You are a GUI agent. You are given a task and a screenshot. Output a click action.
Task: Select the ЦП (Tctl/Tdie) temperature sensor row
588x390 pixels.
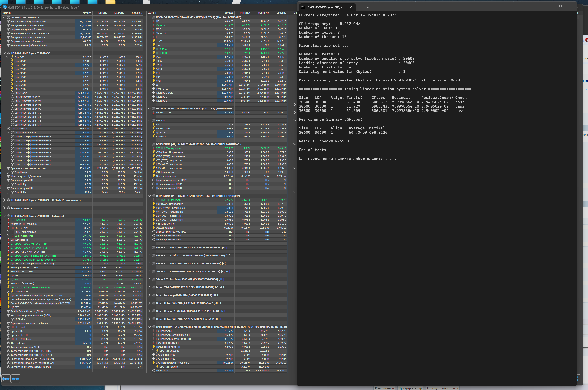(18, 220)
